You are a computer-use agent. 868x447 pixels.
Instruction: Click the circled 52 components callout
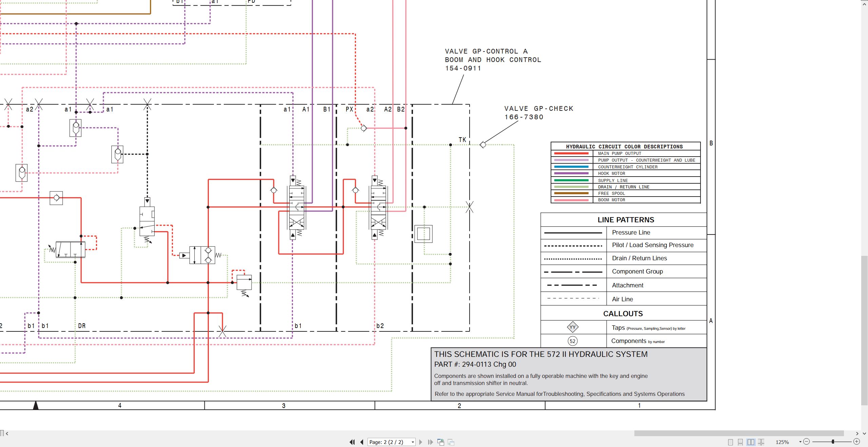click(x=572, y=341)
